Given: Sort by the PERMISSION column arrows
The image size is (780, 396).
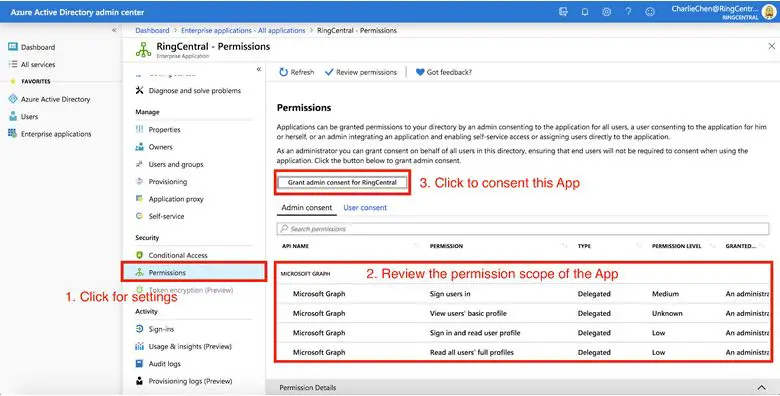Looking at the screenshot, I should 564,246.
